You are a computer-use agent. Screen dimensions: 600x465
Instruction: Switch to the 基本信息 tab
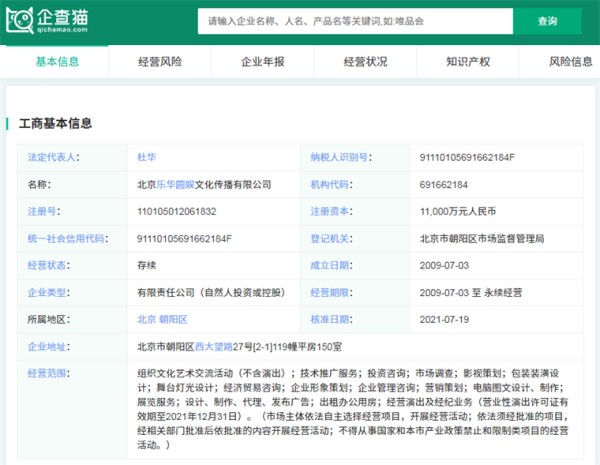[57, 62]
